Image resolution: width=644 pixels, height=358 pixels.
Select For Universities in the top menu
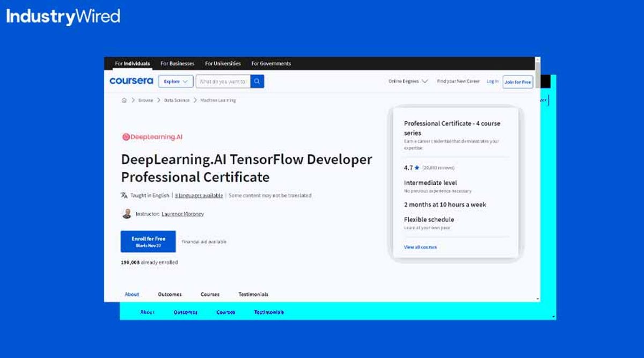(x=223, y=63)
